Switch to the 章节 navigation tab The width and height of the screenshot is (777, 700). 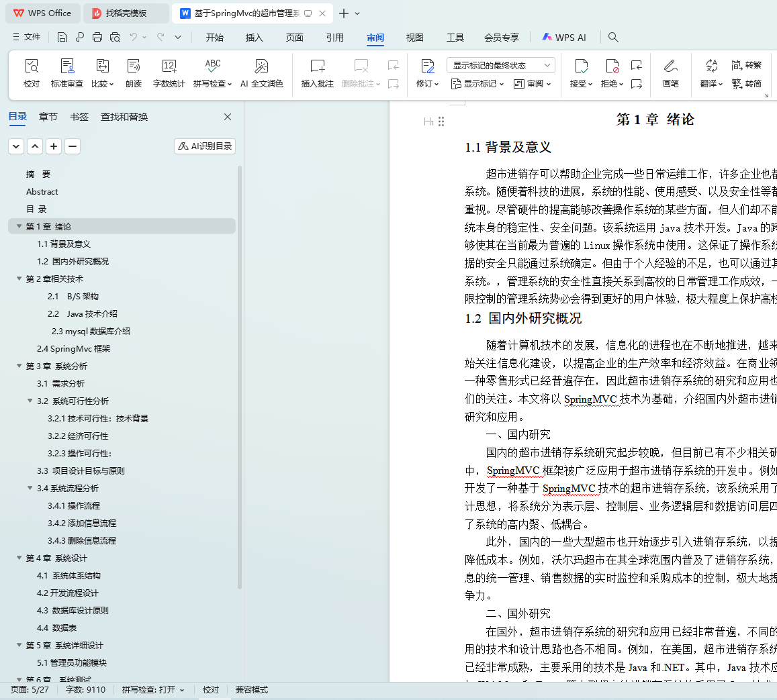click(48, 117)
